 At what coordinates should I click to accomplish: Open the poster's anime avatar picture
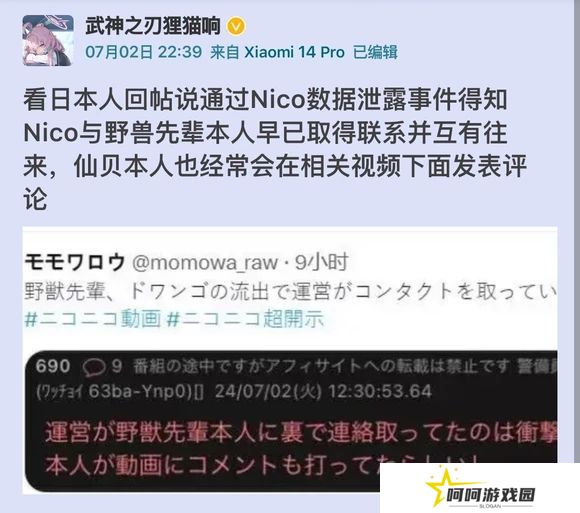tap(48, 40)
